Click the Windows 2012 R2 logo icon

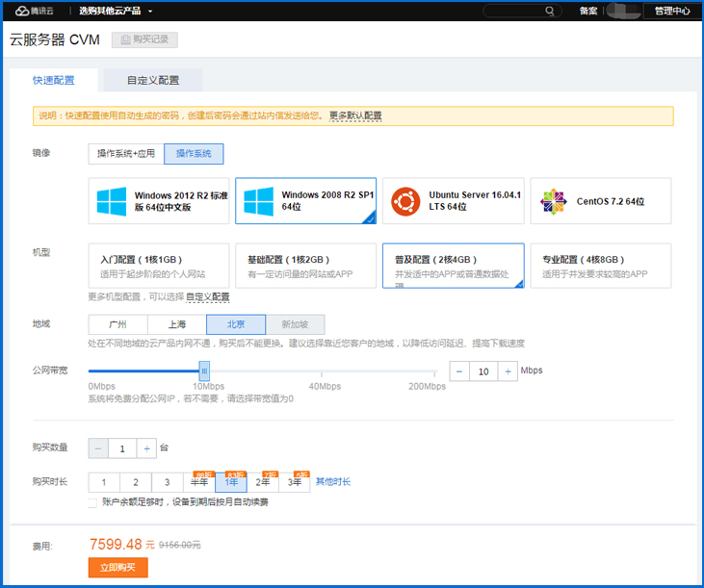click(x=112, y=201)
